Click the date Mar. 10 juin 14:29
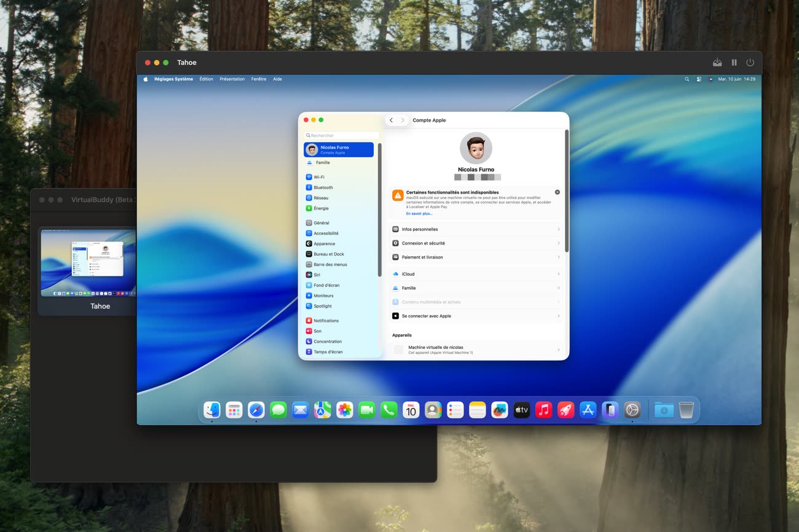Viewport: 799px width, 532px height. pos(737,79)
